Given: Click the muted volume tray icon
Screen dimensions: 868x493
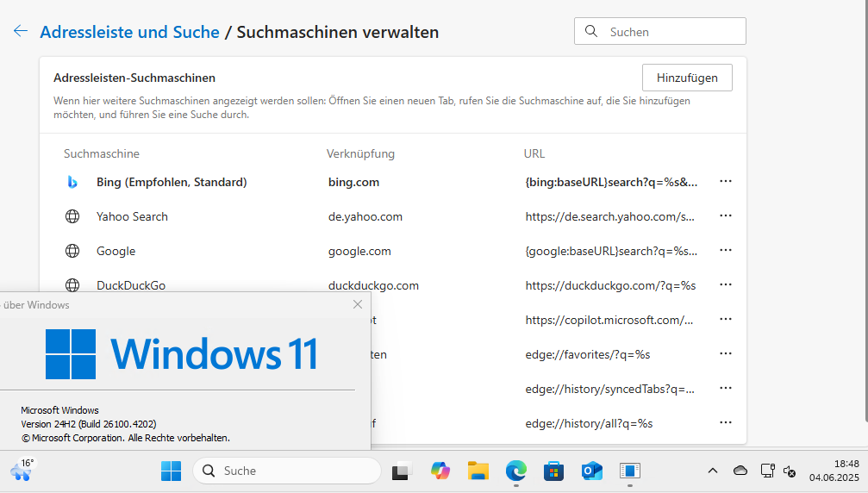Looking at the screenshot, I should coord(790,471).
